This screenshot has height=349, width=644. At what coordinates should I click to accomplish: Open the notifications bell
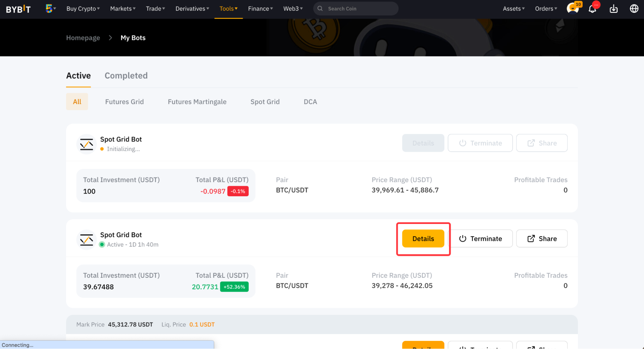pyautogui.click(x=592, y=9)
